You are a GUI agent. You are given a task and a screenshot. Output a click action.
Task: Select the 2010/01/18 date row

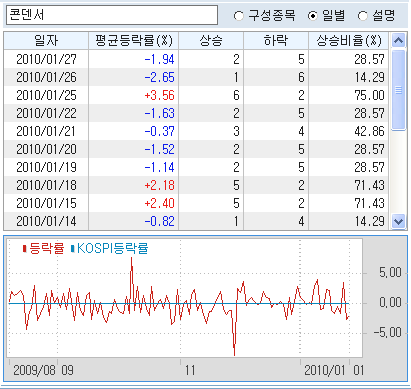point(196,185)
